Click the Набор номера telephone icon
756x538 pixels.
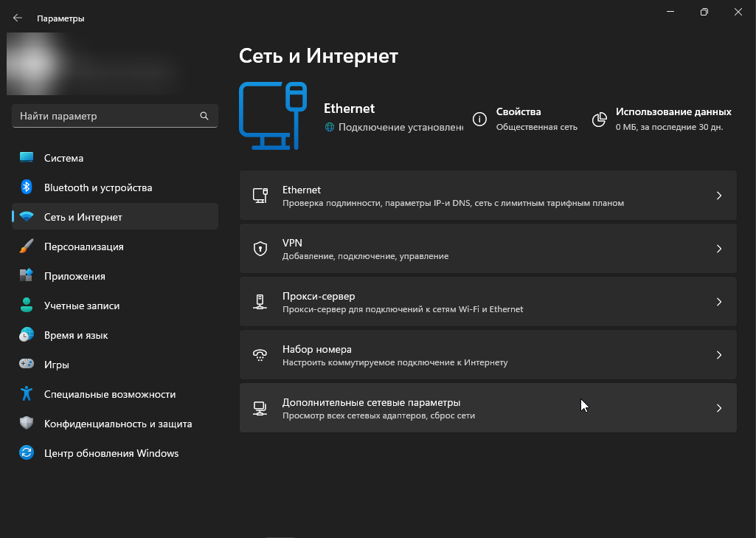[260, 356]
